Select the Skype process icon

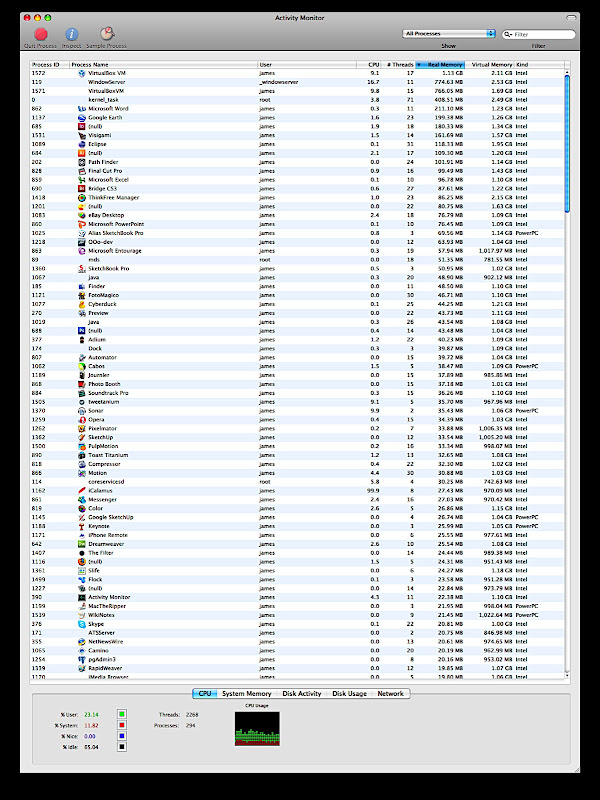click(82, 623)
